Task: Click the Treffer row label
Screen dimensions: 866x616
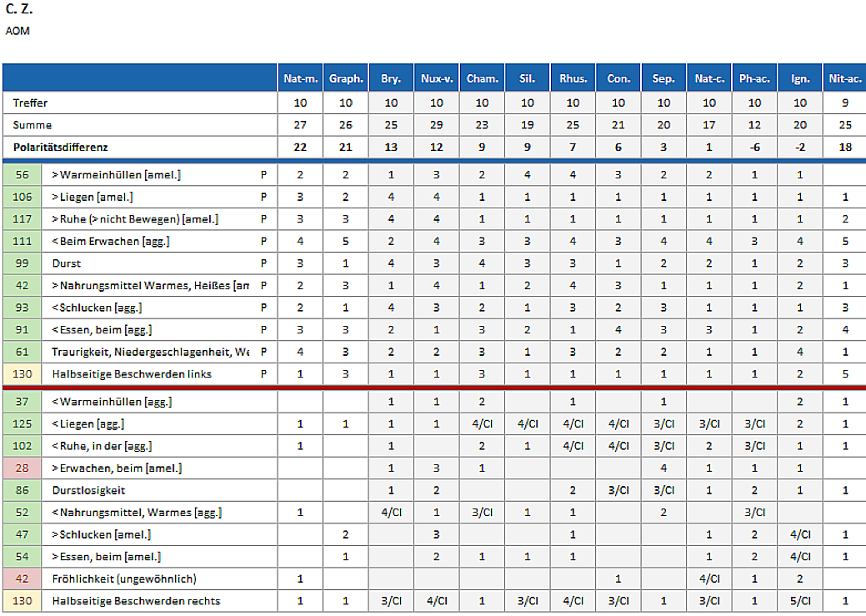Action: pos(31,103)
